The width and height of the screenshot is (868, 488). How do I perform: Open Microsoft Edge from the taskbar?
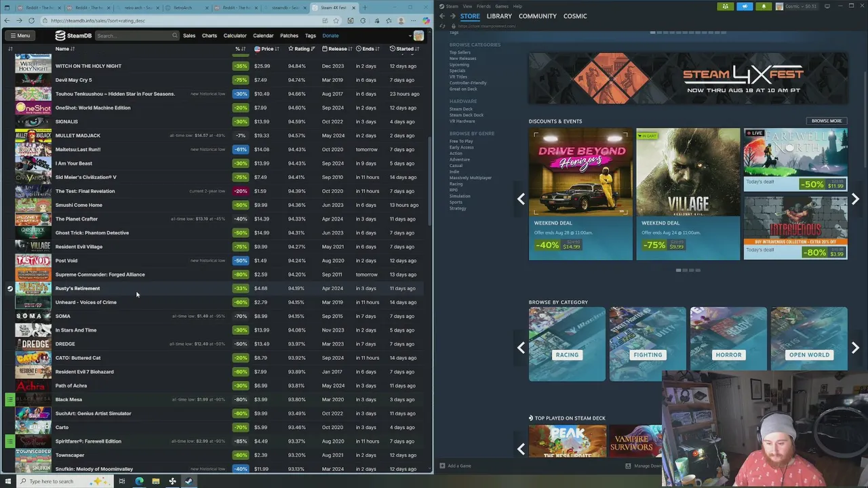pos(139,481)
